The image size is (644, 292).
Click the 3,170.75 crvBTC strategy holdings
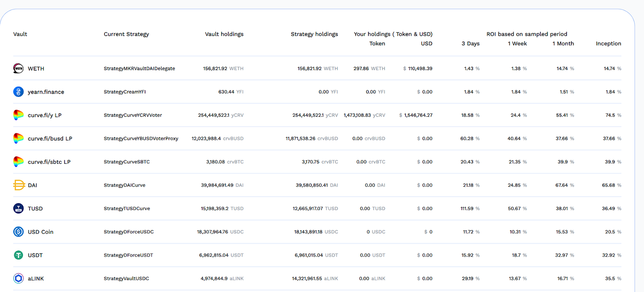pos(320,162)
